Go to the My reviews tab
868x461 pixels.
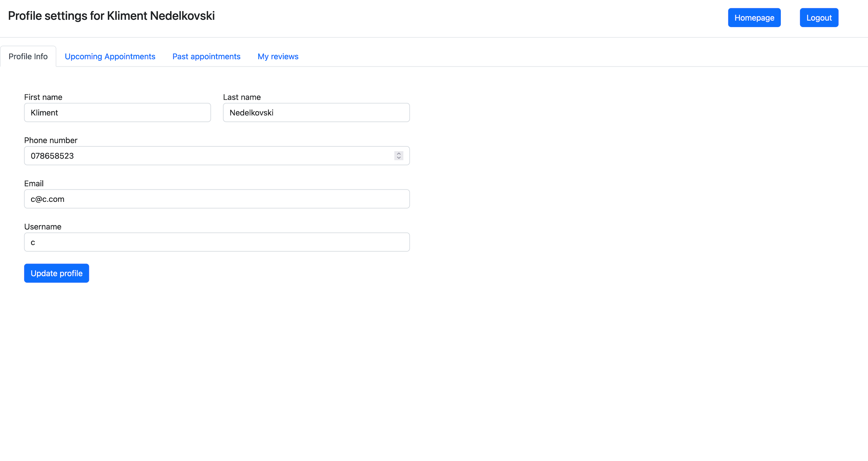pos(278,56)
